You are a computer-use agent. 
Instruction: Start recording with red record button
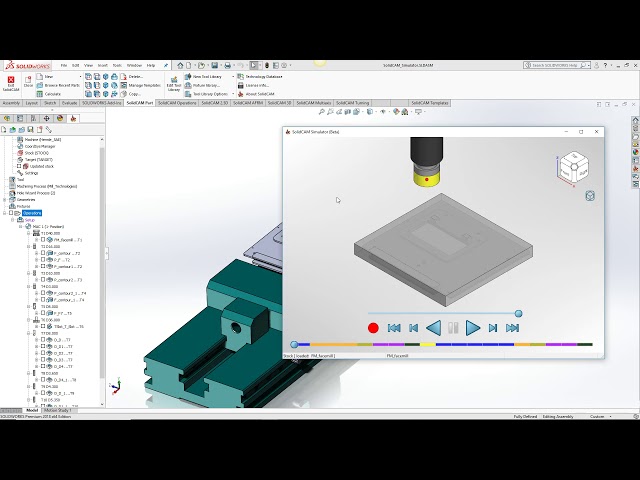(373, 328)
